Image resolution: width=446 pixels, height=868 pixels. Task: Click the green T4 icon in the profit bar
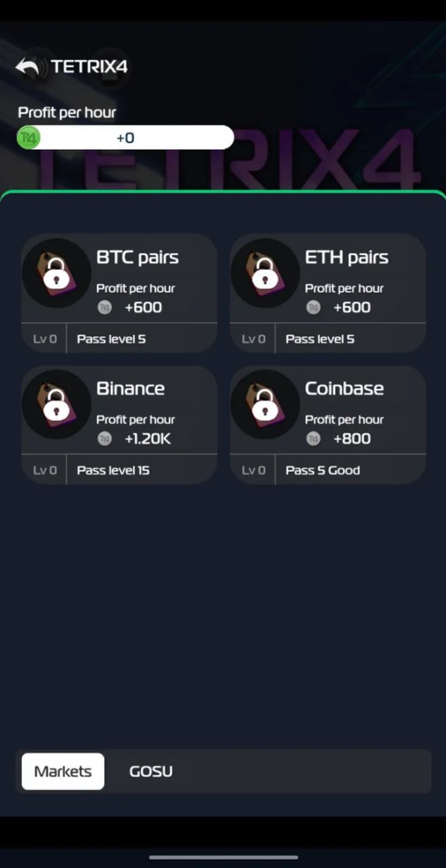tap(28, 137)
